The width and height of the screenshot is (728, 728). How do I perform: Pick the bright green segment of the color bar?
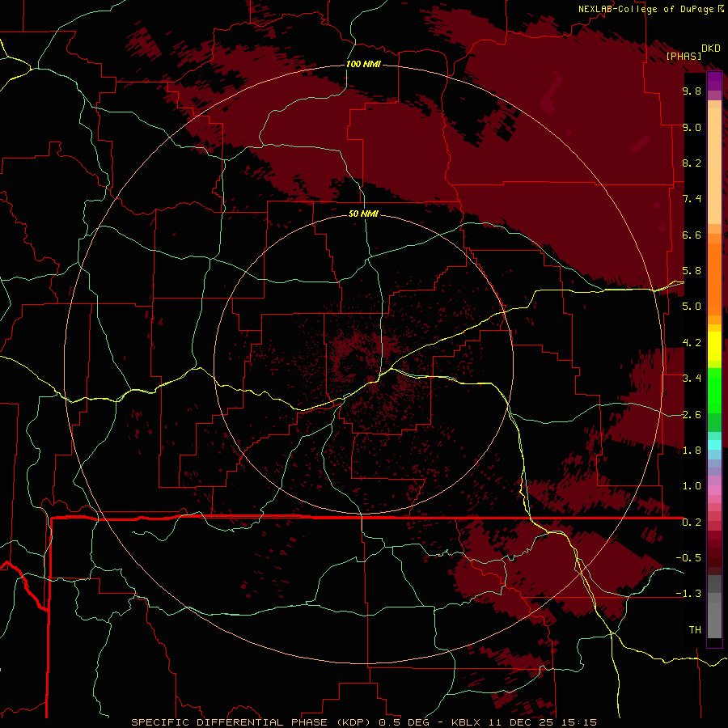pos(714,391)
